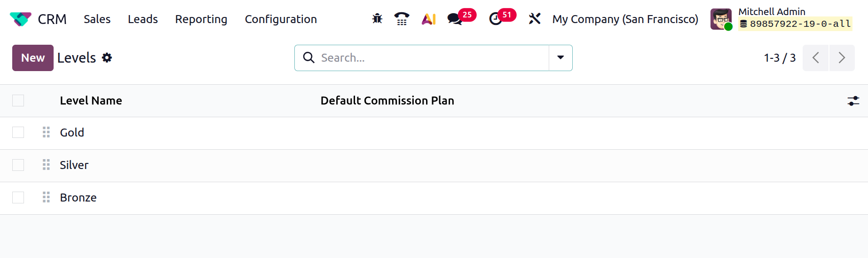The width and height of the screenshot is (868, 258).
Task: Switch company via My Company (San Francisco)
Action: 625,19
